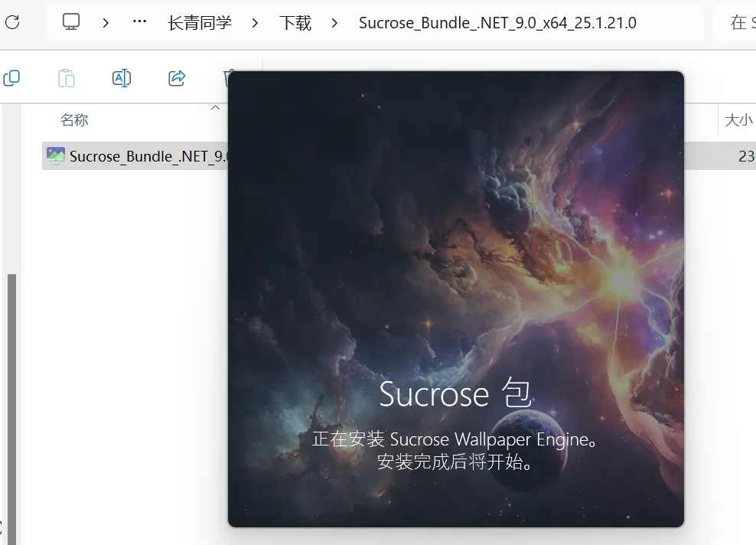The height and width of the screenshot is (545, 756).
Task: Click the Share arrow icon in the toolbar
Action: coord(177,78)
